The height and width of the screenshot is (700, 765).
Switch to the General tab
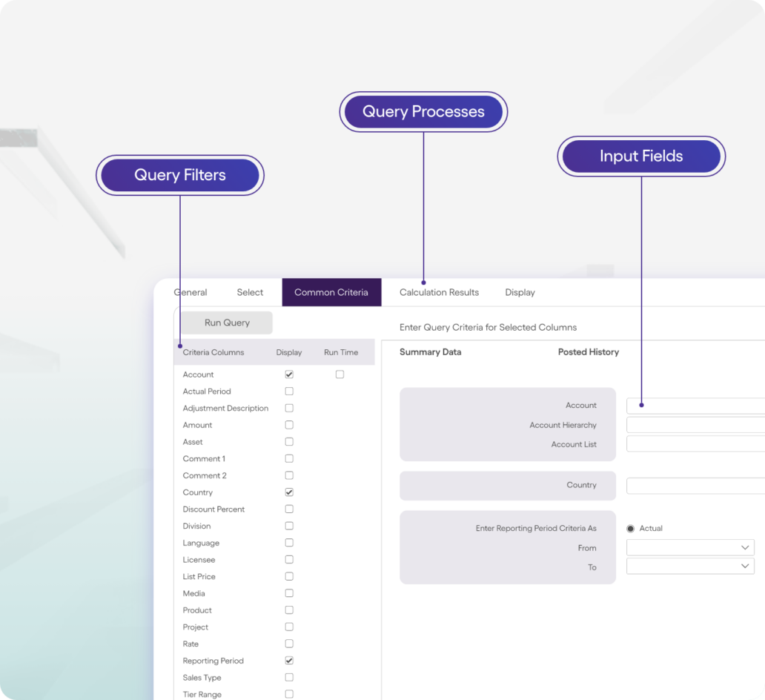point(191,292)
